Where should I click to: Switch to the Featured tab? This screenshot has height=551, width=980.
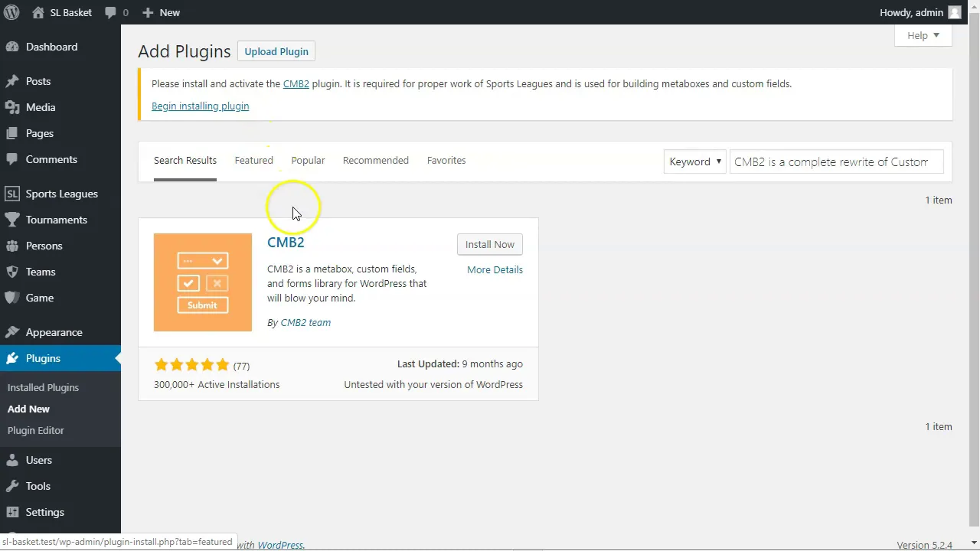coord(253,160)
